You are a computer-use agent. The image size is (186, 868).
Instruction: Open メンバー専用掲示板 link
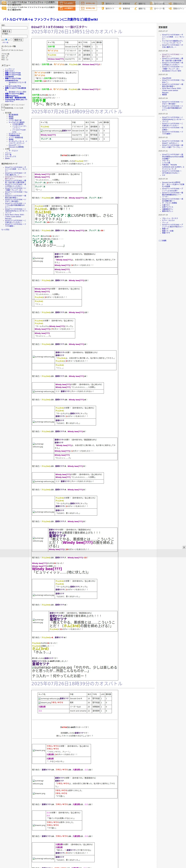click(16, 137)
